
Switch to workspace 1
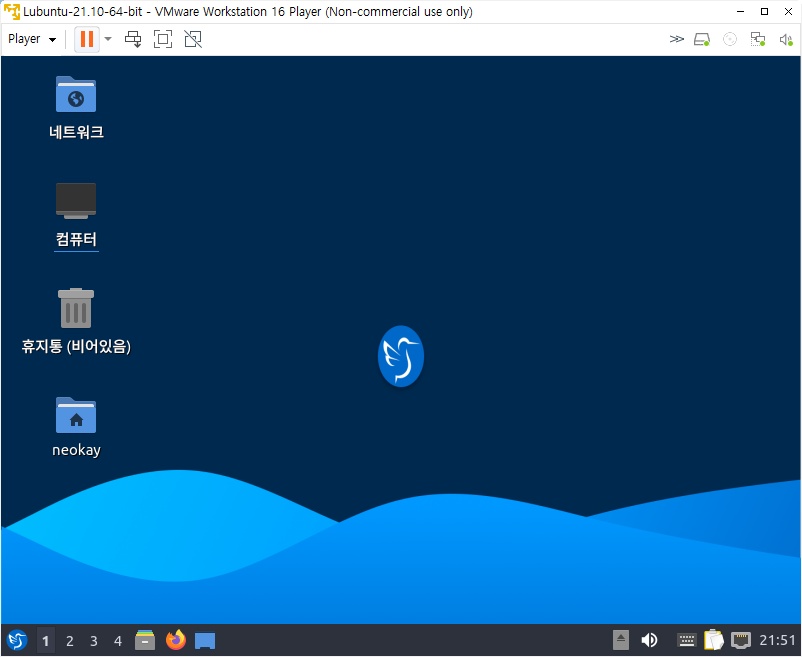pyautogui.click(x=46, y=641)
